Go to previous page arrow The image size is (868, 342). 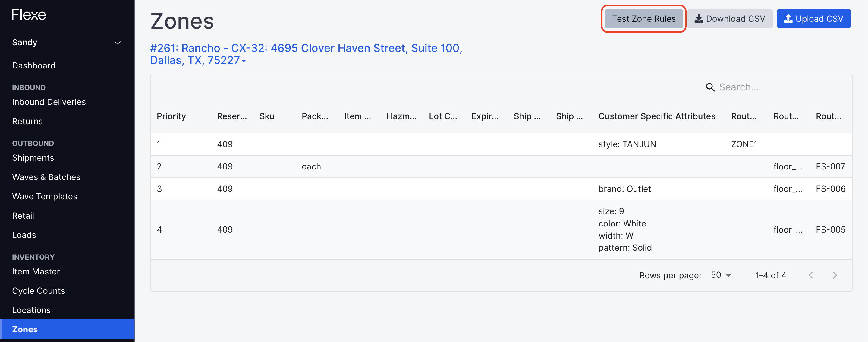[811, 275]
